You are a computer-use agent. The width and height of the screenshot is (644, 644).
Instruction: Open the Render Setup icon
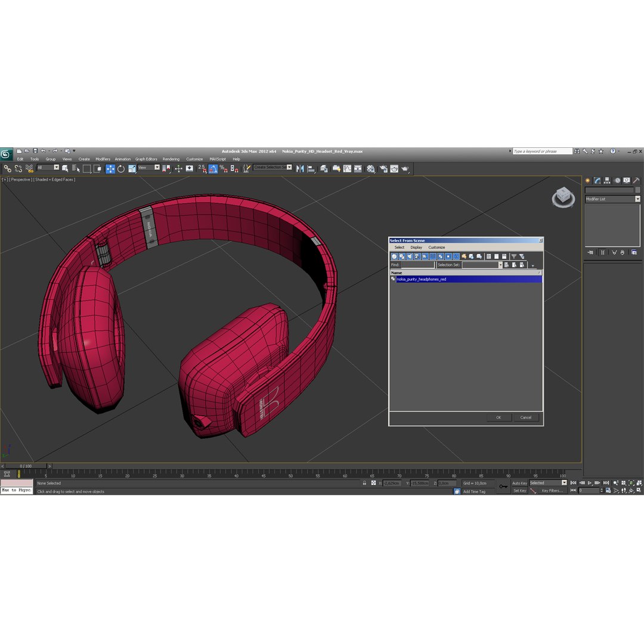click(x=383, y=168)
